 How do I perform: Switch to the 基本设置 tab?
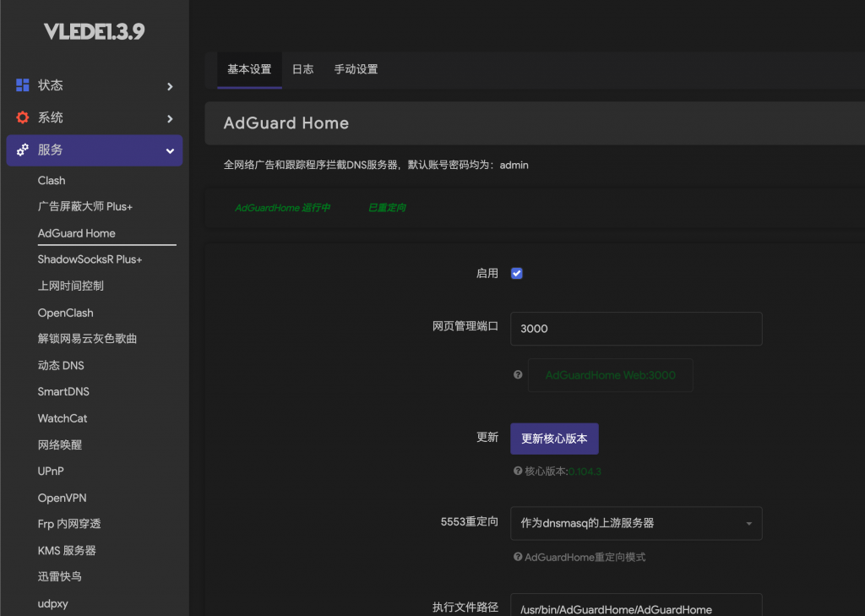tap(249, 69)
